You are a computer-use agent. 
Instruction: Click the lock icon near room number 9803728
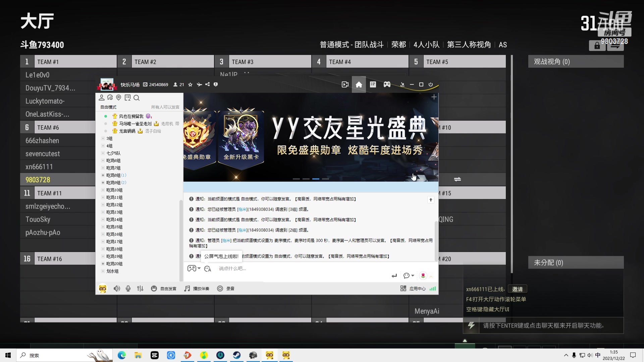click(x=597, y=46)
